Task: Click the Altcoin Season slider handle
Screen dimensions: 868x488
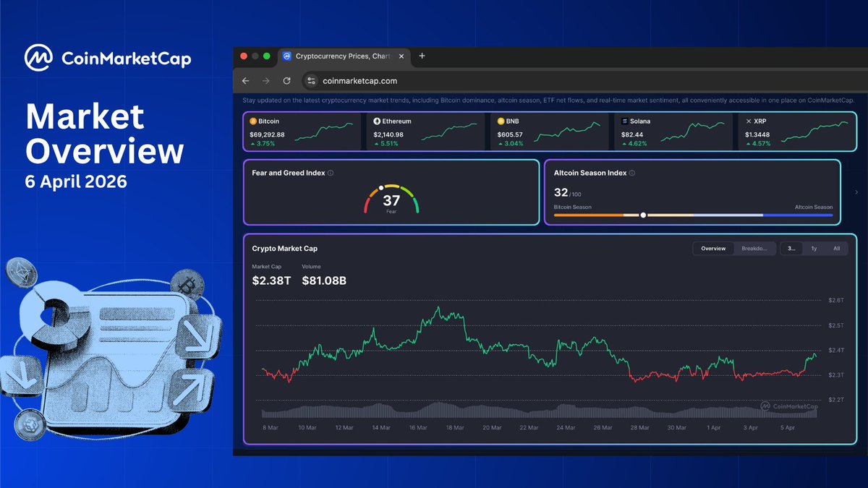Action: click(643, 215)
